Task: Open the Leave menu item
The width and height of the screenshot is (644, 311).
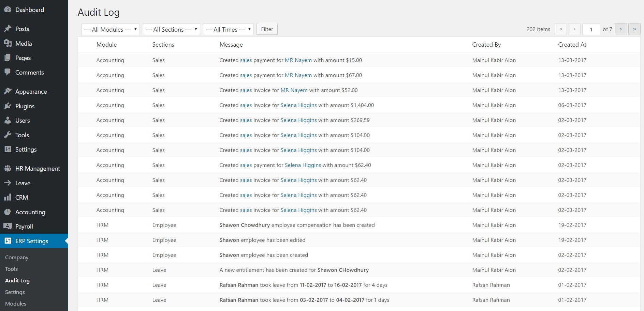Action: coord(34,183)
